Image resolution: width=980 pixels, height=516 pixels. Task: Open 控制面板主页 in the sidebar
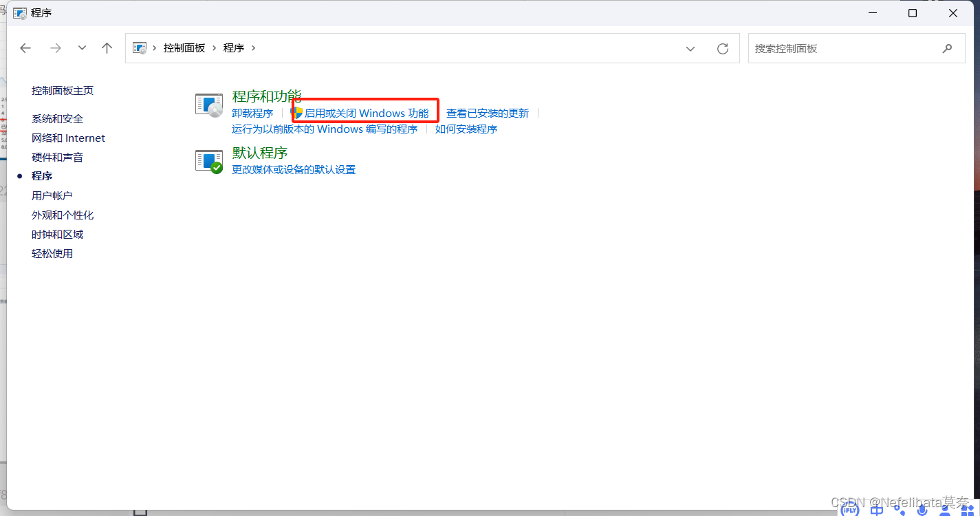(x=63, y=90)
